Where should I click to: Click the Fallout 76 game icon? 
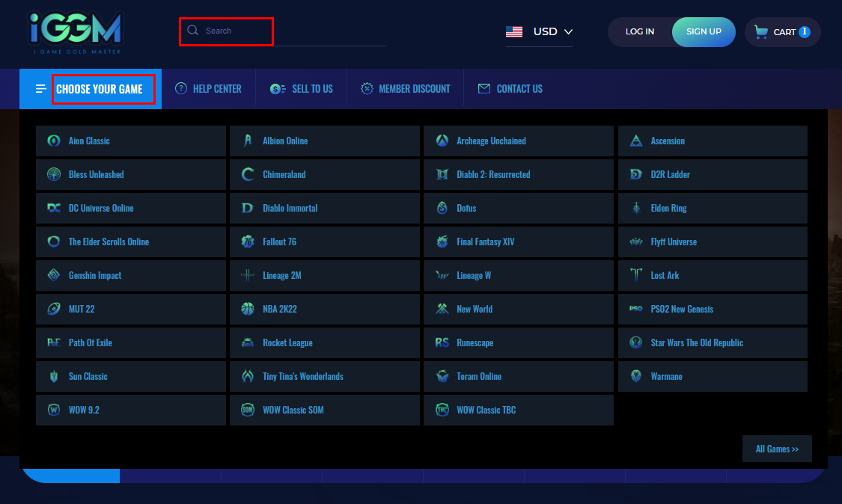[x=248, y=242]
